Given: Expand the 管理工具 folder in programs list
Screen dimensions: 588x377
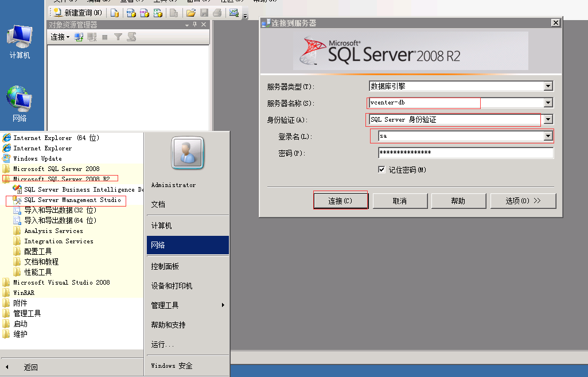Looking at the screenshot, I should click(x=22, y=313).
